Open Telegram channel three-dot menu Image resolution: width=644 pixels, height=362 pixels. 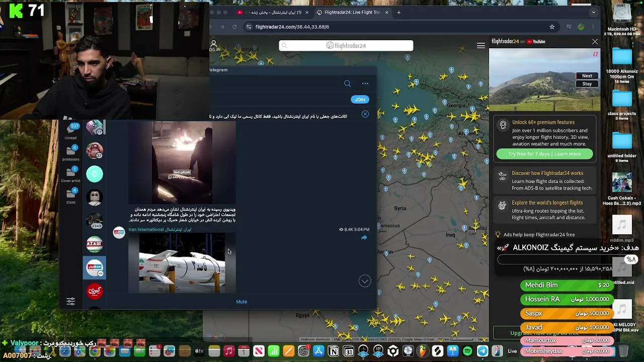click(365, 83)
